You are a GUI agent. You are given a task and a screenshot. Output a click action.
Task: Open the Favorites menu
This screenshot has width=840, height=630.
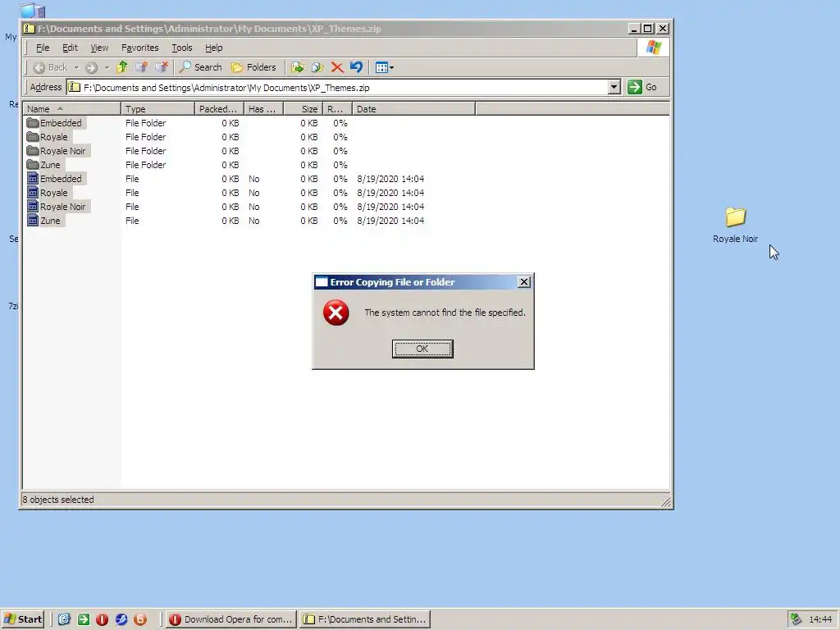point(139,48)
